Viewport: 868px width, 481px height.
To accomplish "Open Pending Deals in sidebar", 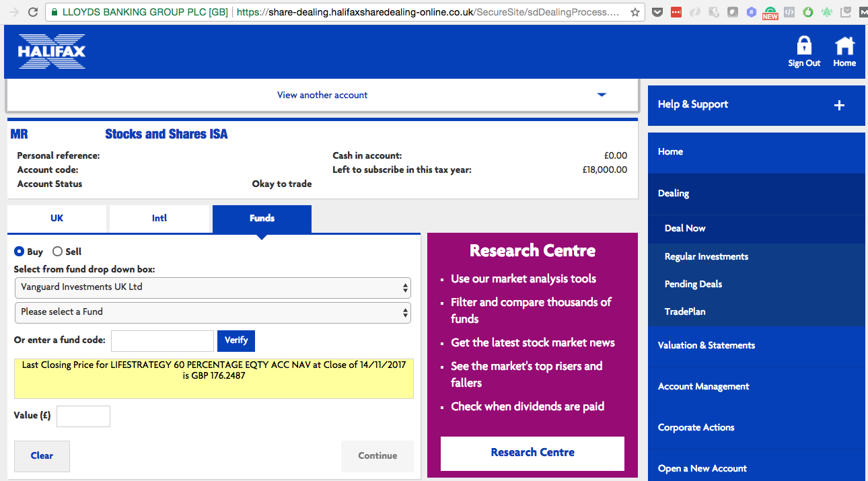I will tap(693, 284).
